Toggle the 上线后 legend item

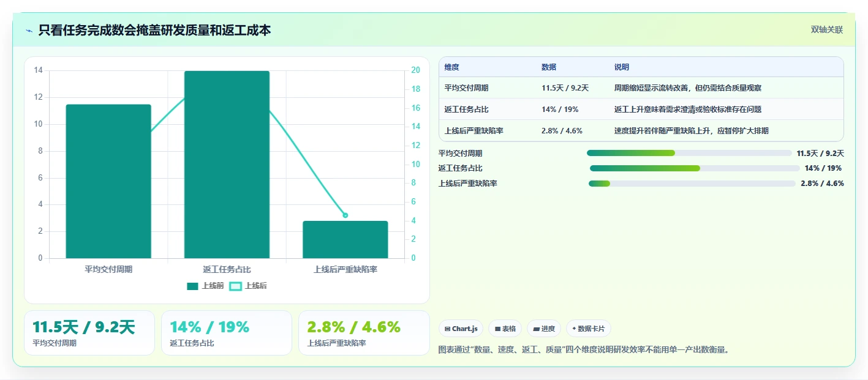(248, 286)
